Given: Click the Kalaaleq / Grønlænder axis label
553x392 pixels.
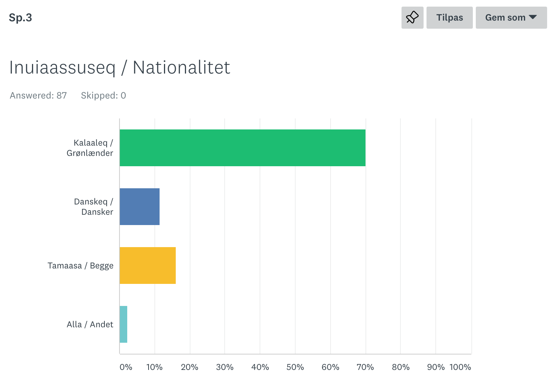Looking at the screenshot, I should pyautogui.click(x=90, y=148).
